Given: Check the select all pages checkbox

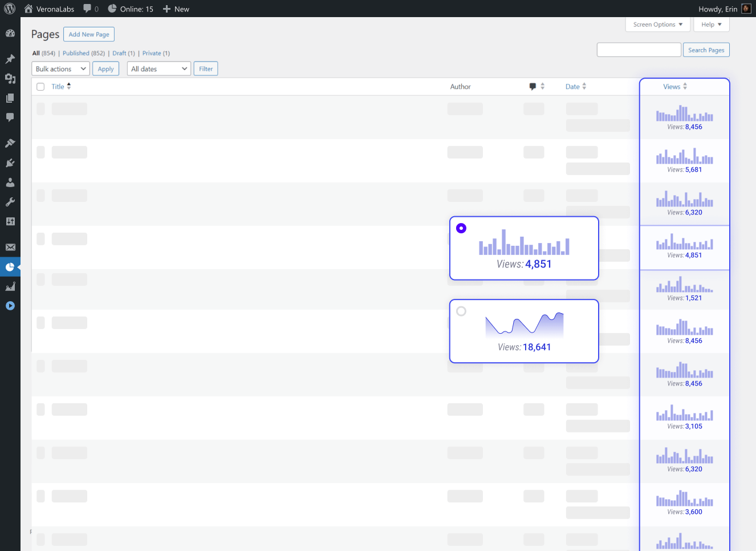Looking at the screenshot, I should tap(40, 87).
